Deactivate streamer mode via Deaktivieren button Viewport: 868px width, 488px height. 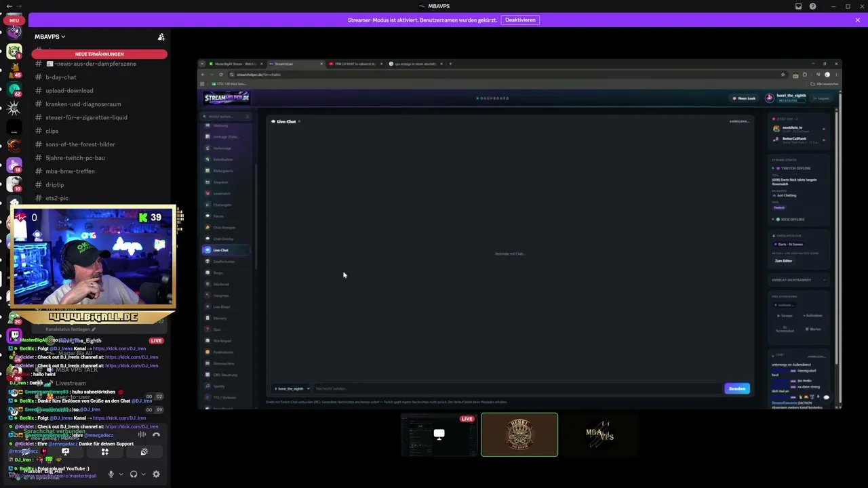pyautogui.click(x=520, y=20)
